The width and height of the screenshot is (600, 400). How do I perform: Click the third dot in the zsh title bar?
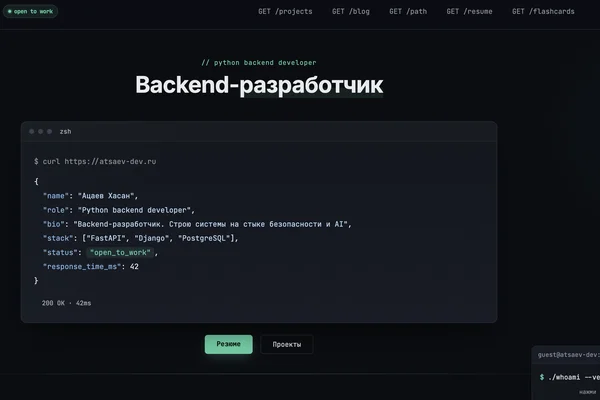click(x=49, y=132)
